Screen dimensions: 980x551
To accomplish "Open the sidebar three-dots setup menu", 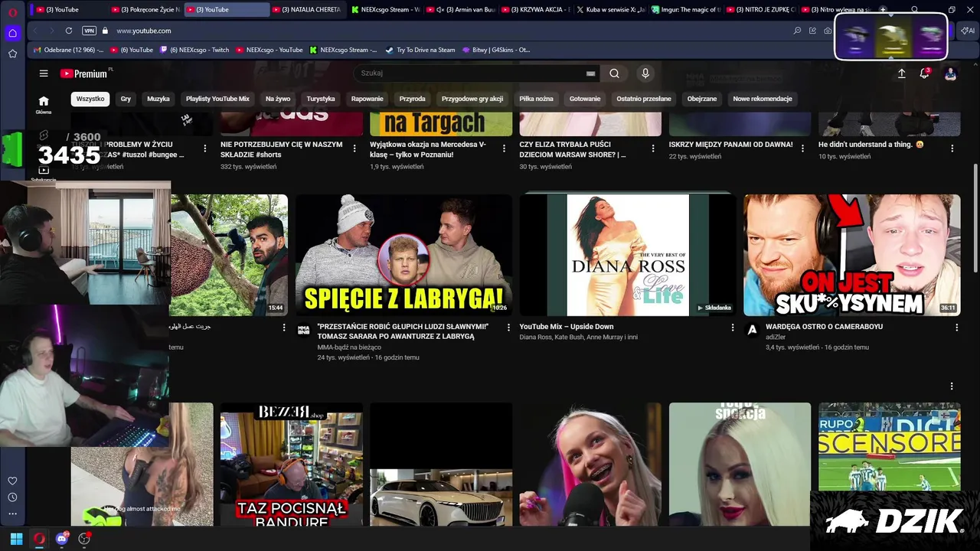I will (12, 514).
